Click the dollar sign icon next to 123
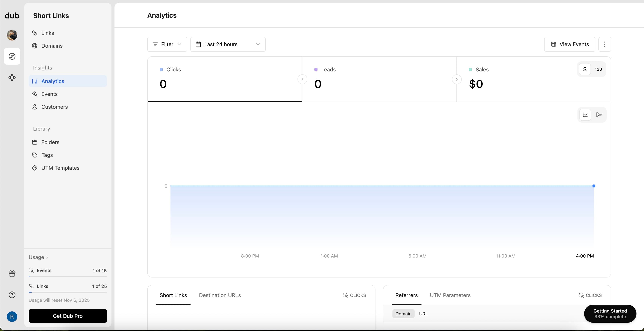 click(585, 69)
